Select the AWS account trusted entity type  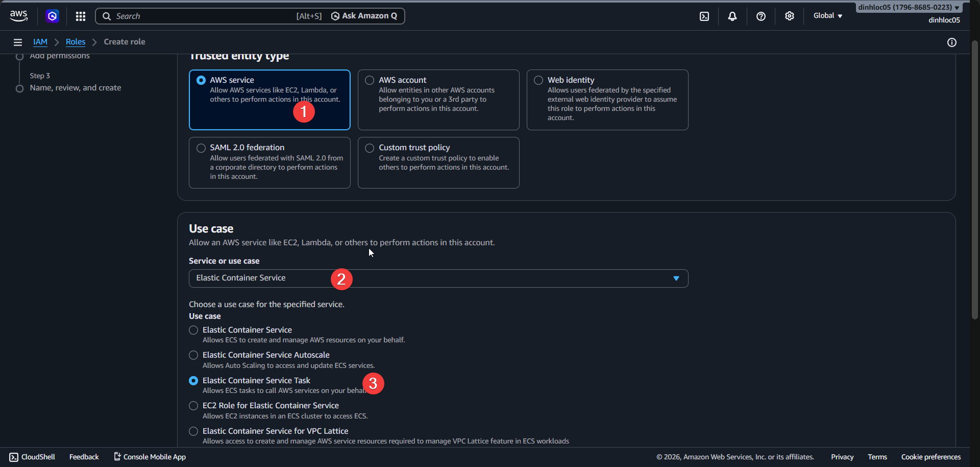[369, 80]
